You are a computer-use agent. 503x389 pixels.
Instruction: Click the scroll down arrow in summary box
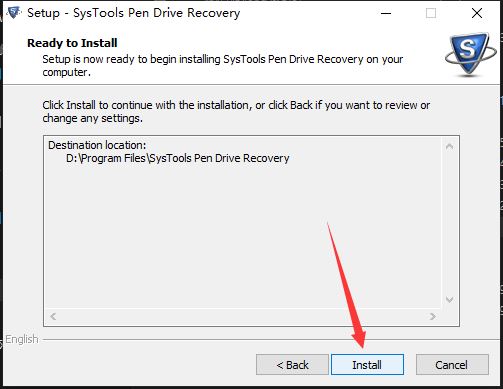[x=449, y=299]
